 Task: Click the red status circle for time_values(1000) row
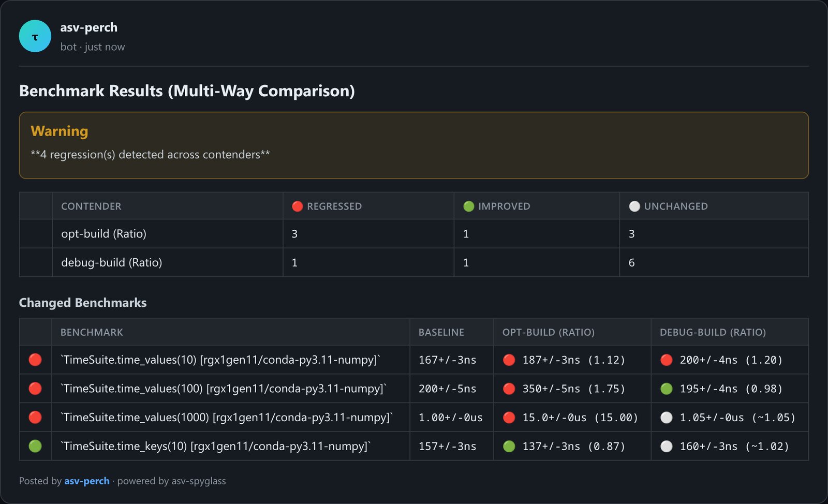coord(35,417)
